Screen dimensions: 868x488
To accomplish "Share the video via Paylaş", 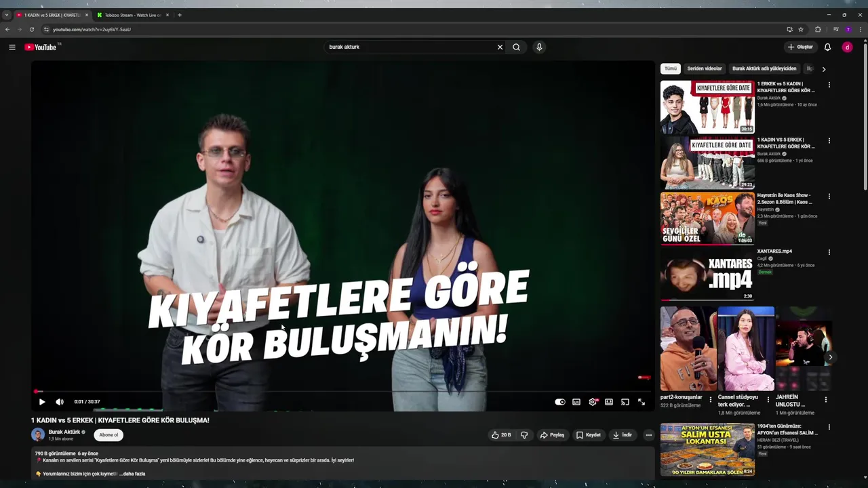I will click(552, 435).
